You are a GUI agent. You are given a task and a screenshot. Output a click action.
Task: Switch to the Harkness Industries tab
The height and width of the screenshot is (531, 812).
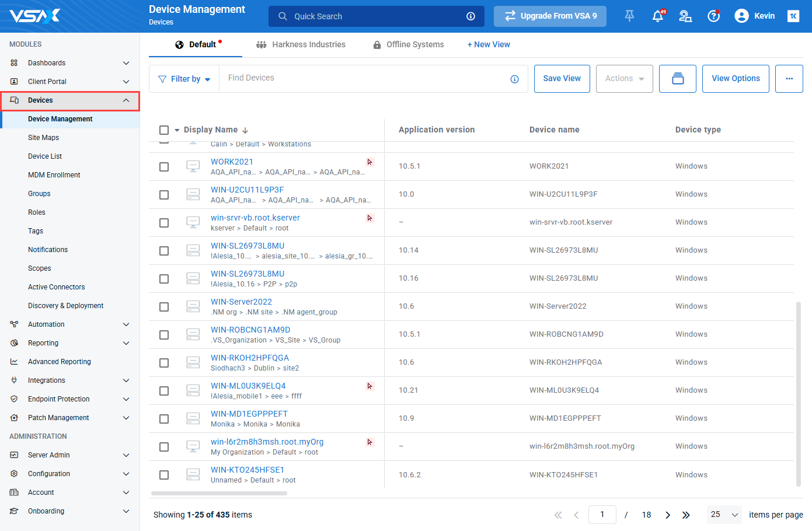coord(301,44)
